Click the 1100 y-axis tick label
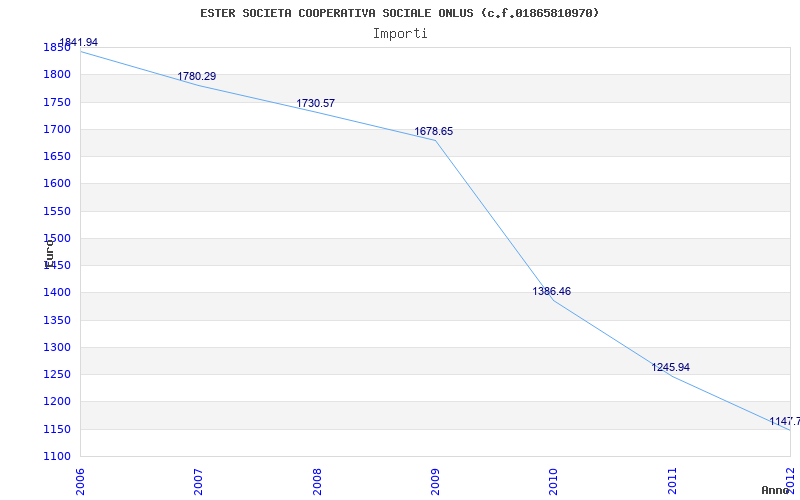800x500 pixels. point(57,457)
